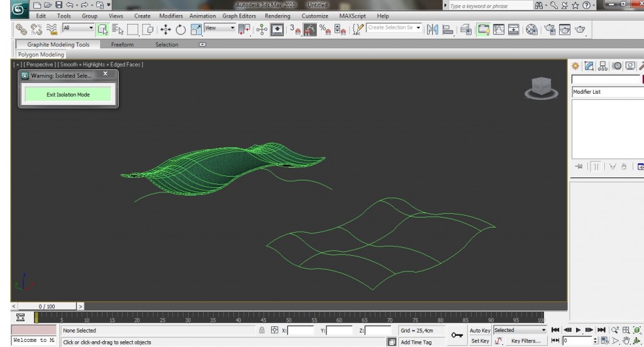Open the Rendered Frame Window
The height and width of the screenshot is (347, 644).
(x=565, y=30)
